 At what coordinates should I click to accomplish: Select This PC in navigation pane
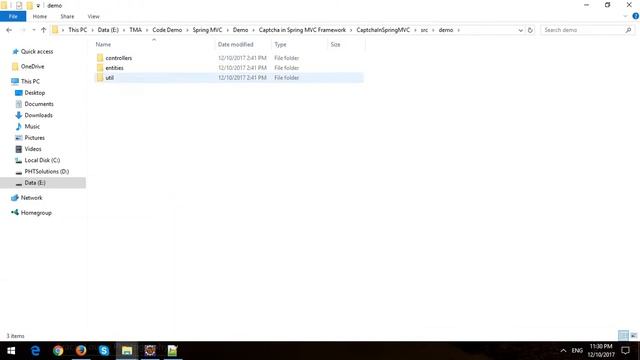[30, 81]
